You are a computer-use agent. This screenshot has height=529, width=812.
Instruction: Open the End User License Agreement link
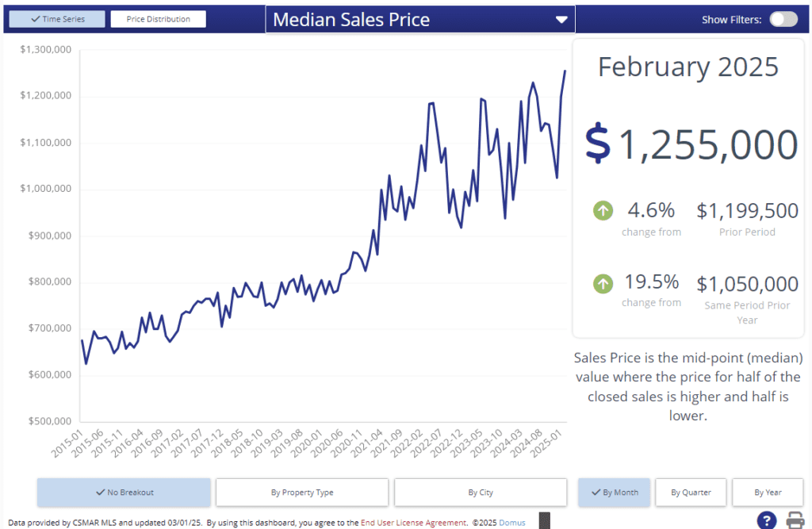[x=412, y=523]
